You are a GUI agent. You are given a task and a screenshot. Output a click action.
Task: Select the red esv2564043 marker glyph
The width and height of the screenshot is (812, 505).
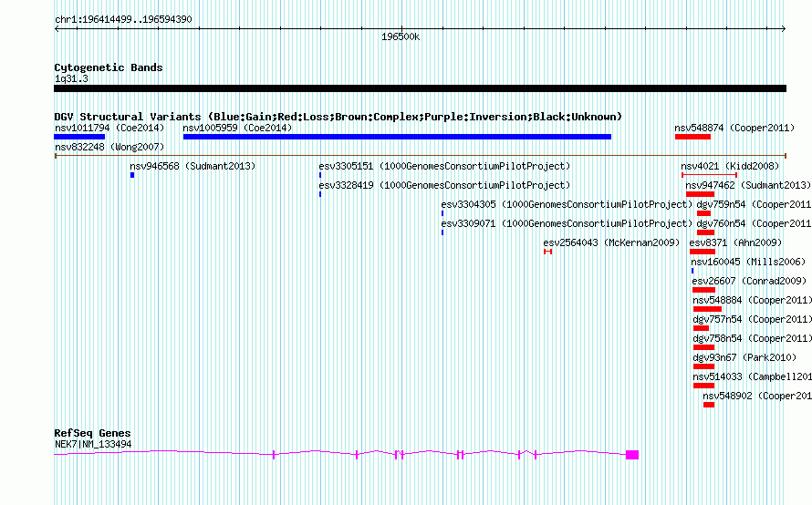[x=548, y=252]
